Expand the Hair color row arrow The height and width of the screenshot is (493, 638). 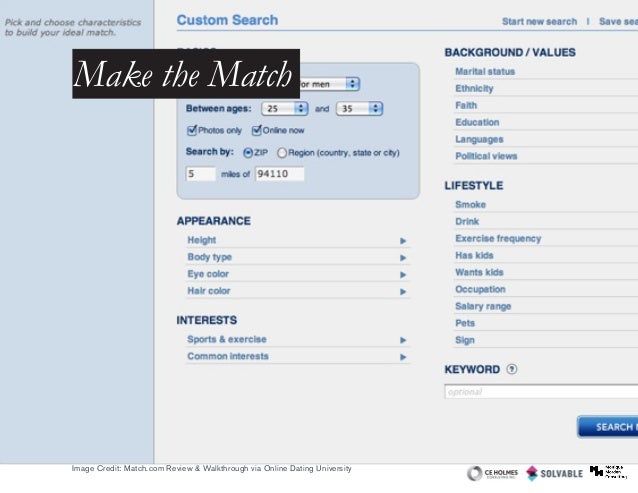[403, 292]
